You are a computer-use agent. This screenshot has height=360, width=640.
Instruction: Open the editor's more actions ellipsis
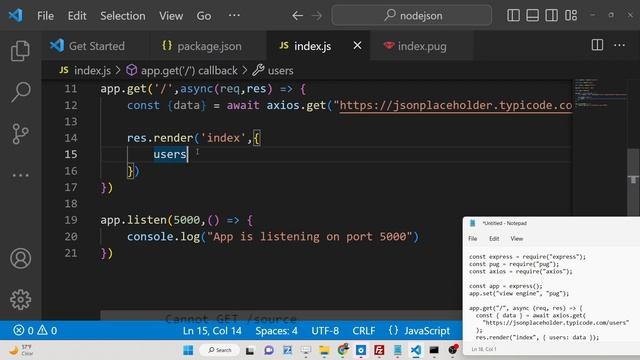[x=620, y=45]
